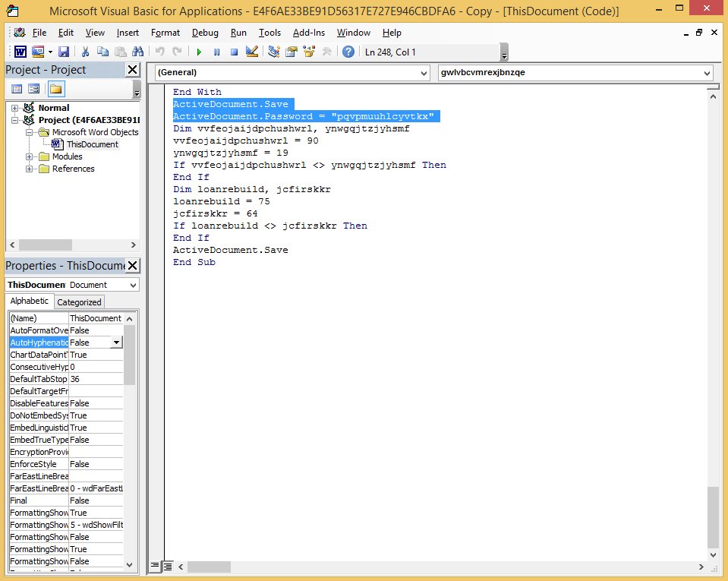Open the Window menu

[x=354, y=33]
